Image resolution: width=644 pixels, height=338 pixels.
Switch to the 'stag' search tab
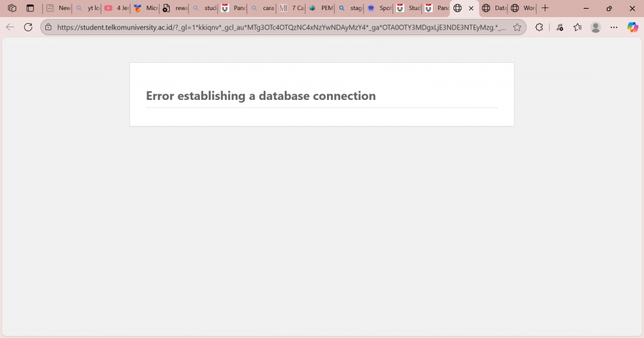(350, 8)
